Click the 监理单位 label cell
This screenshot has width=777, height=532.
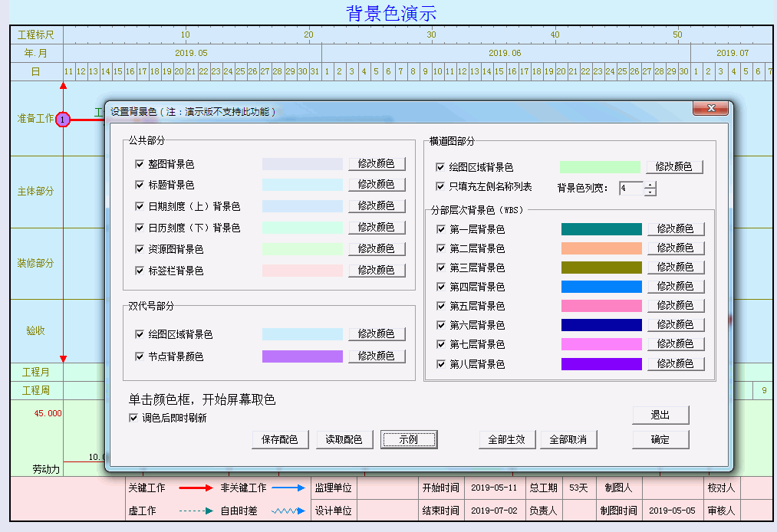click(x=334, y=488)
